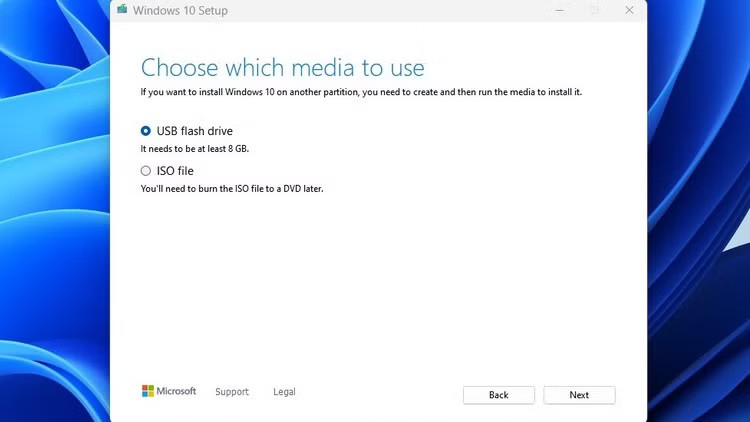Click the Microsoft wordmark text
This screenshot has height=422, width=750.
coord(177,391)
